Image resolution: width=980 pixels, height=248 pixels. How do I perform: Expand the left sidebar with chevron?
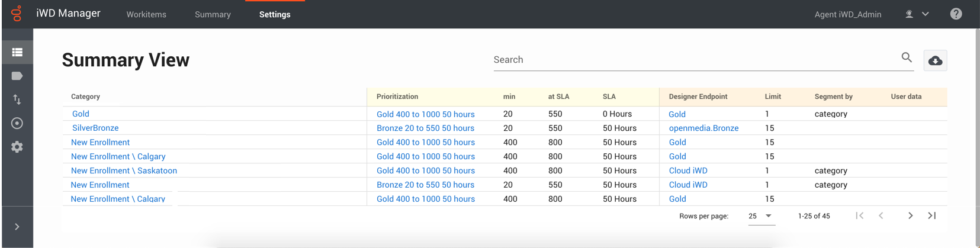(x=17, y=227)
